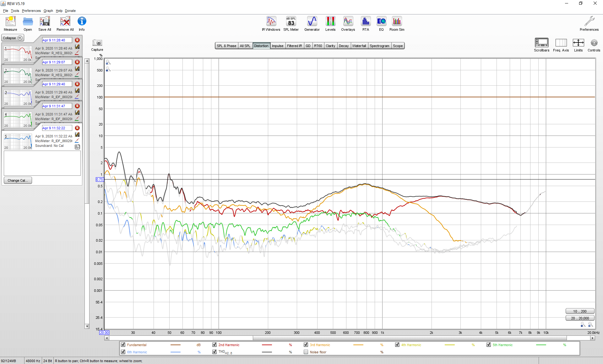The width and height of the screenshot is (603, 364).
Task: Open the RTA window
Action: 366,24
